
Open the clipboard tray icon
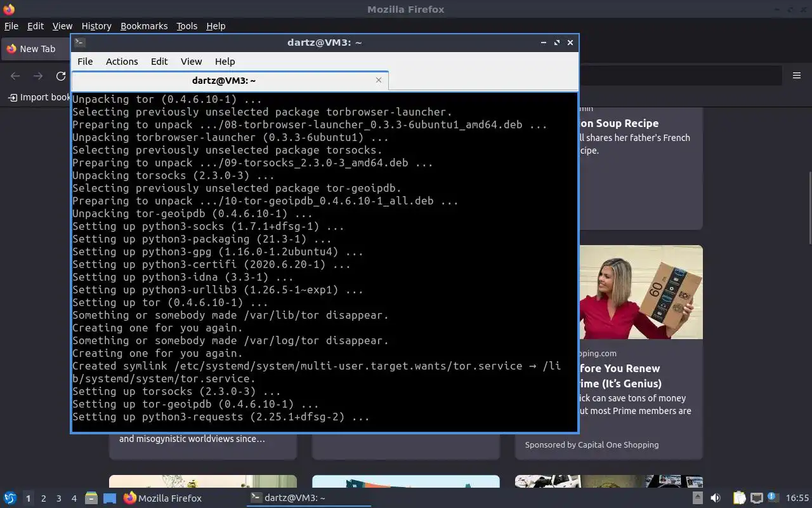[x=739, y=498]
